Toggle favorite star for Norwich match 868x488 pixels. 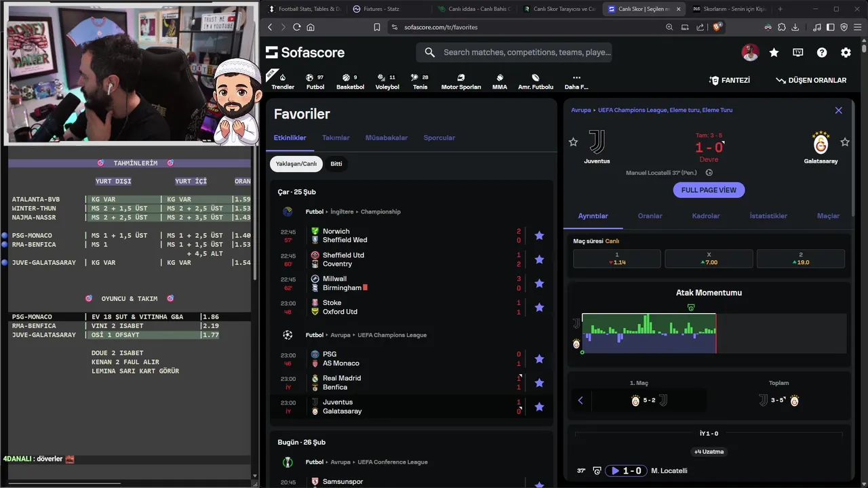(539, 236)
